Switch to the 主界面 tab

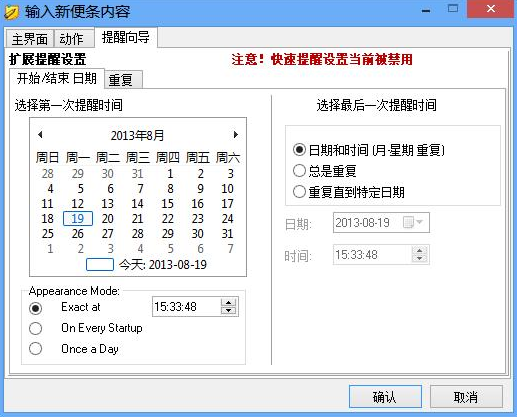point(30,39)
